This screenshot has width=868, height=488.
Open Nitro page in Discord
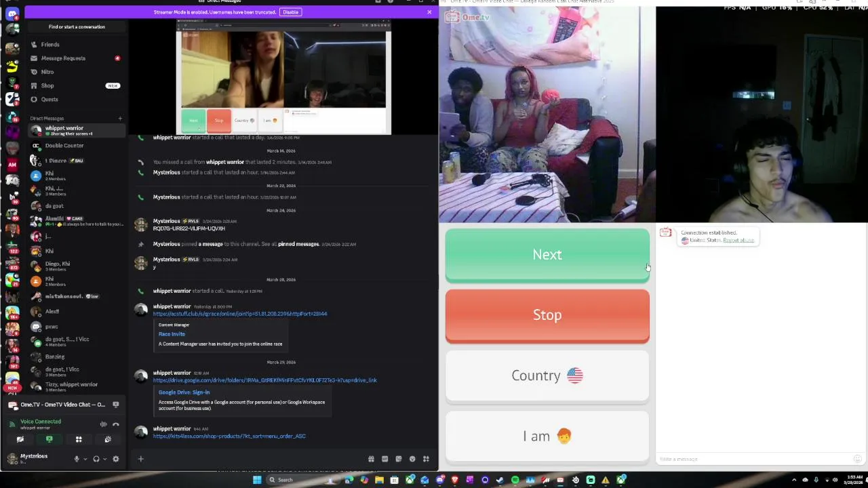coord(47,72)
